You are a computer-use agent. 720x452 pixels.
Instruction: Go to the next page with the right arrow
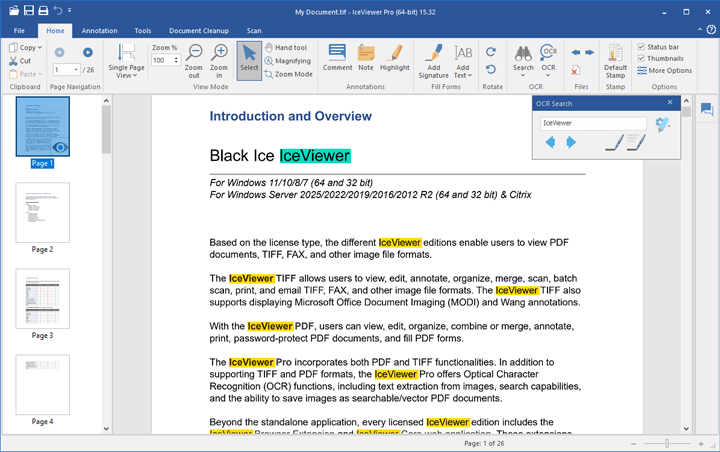point(88,52)
